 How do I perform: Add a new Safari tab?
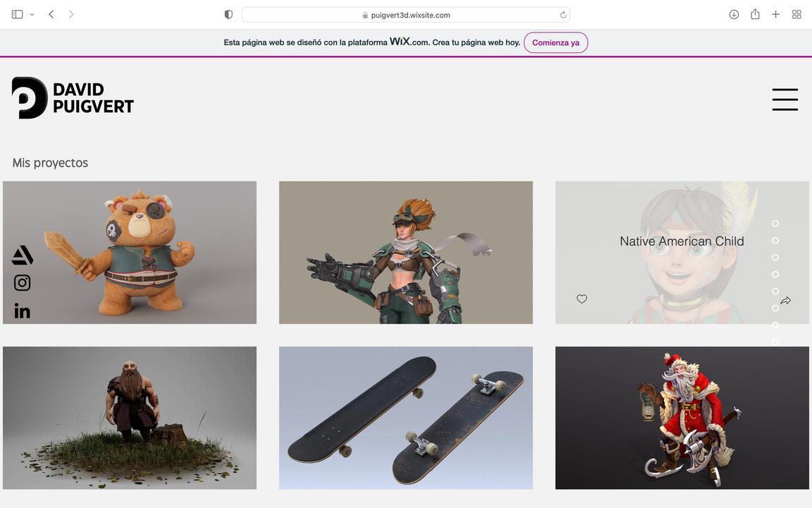[x=775, y=15]
